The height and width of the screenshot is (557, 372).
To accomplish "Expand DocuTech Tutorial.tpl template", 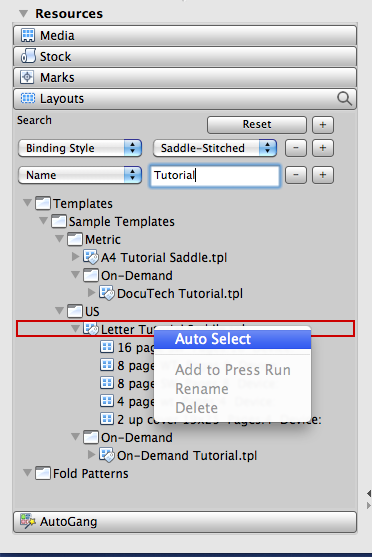I will [91, 292].
